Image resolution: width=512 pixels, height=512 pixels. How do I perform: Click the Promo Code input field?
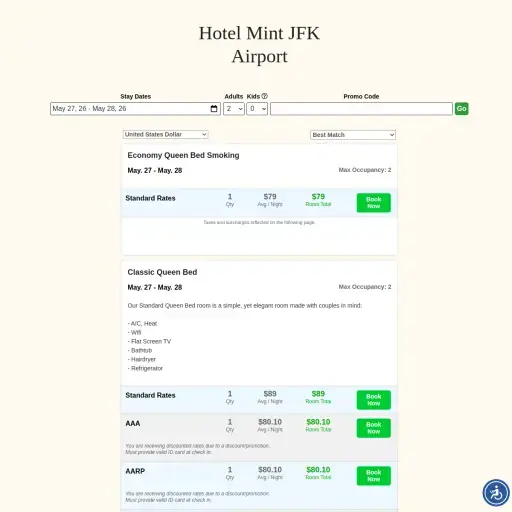pos(361,109)
